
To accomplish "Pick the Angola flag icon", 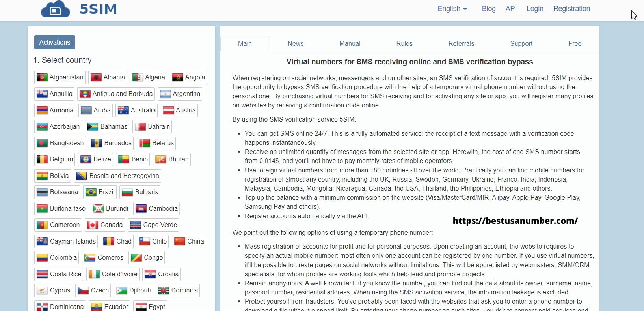I will click(177, 77).
